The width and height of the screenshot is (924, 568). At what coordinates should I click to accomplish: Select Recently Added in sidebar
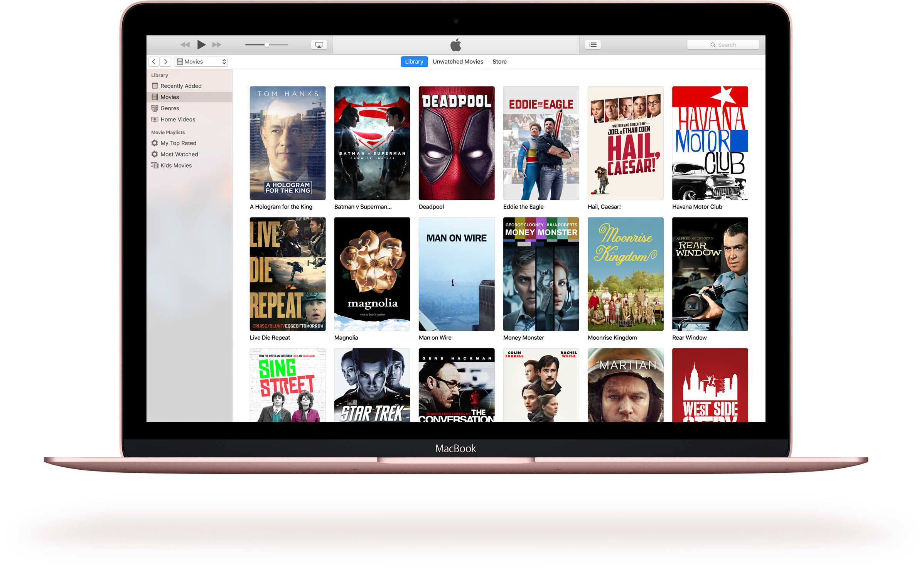pos(189,86)
